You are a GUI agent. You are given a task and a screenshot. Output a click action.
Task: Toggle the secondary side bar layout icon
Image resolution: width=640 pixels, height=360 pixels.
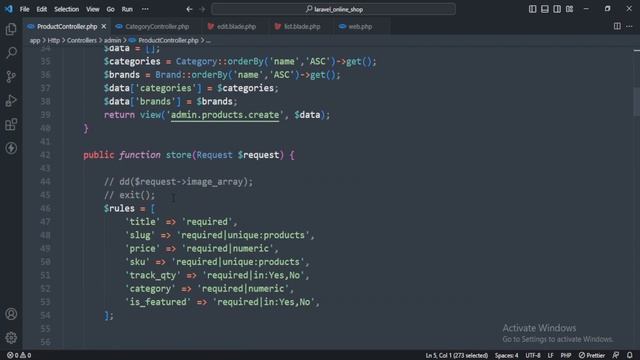coord(557,9)
